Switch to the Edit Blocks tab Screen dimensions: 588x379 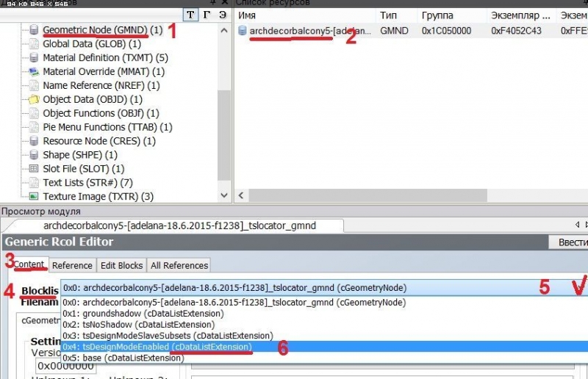click(x=122, y=265)
